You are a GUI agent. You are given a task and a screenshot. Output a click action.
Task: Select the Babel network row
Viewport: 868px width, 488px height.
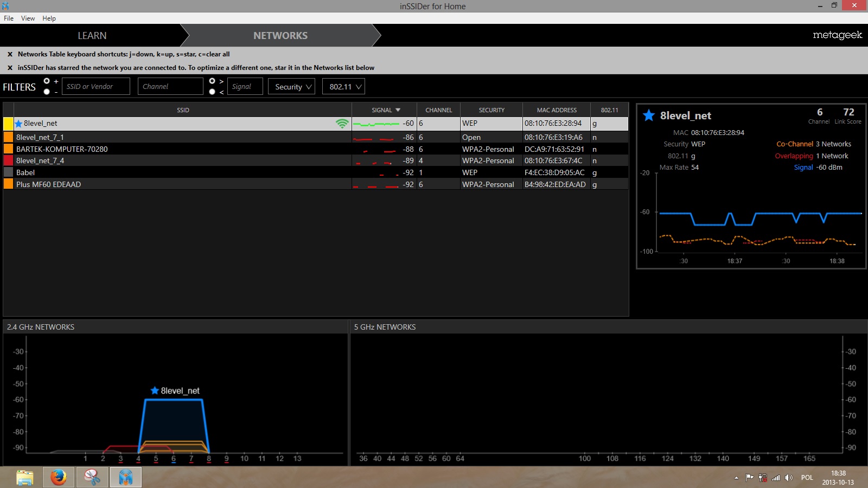[316, 172]
